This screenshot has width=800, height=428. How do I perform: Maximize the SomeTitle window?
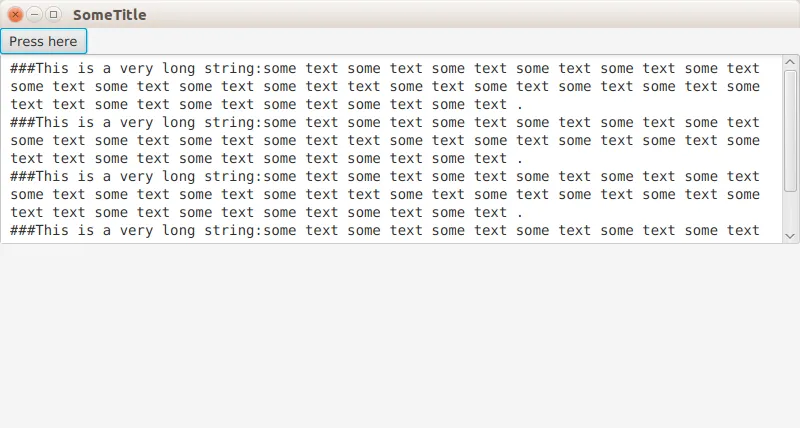tap(53, 15)
